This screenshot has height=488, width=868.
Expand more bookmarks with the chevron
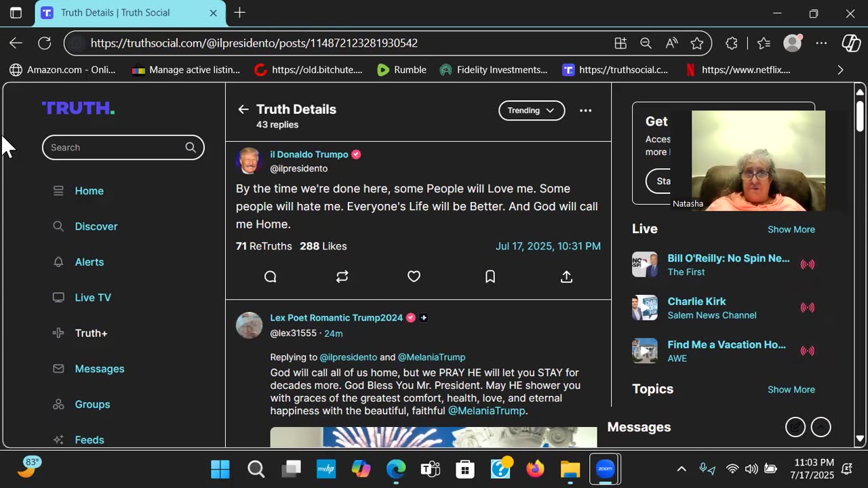840,70
